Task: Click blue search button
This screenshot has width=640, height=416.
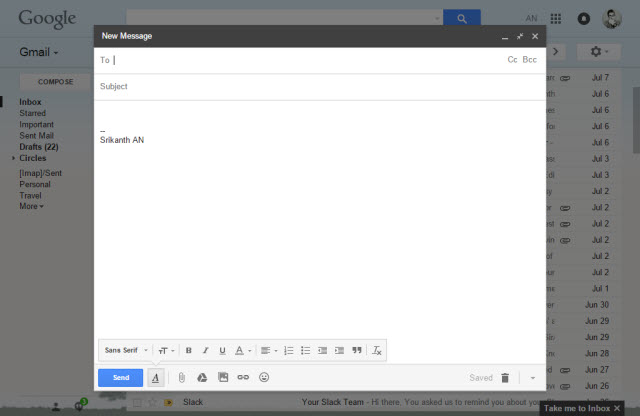Action: point(462,18)
